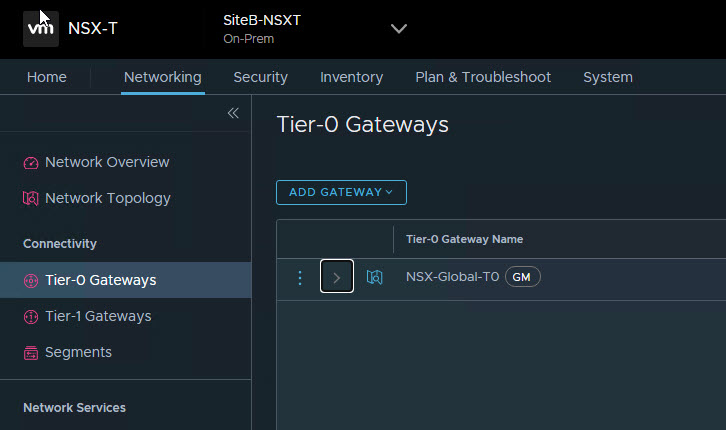This screenshot has width=726, height=430.
Task: Expand the NSX-Global-T0 gateway row
Action: click(x=337, y=278)
